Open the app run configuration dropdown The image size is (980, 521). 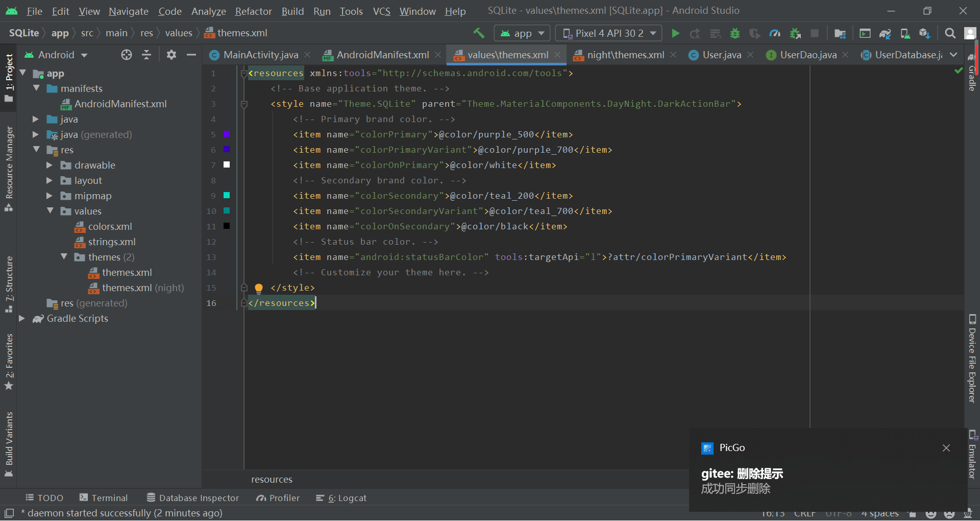tap(522, 33)
